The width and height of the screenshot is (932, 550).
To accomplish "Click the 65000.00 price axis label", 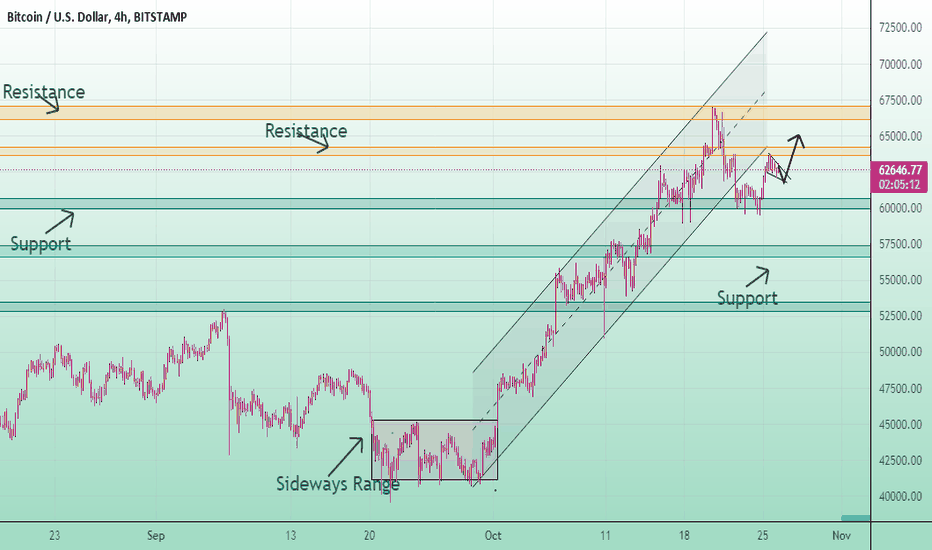I will click(x=900, y=136).
